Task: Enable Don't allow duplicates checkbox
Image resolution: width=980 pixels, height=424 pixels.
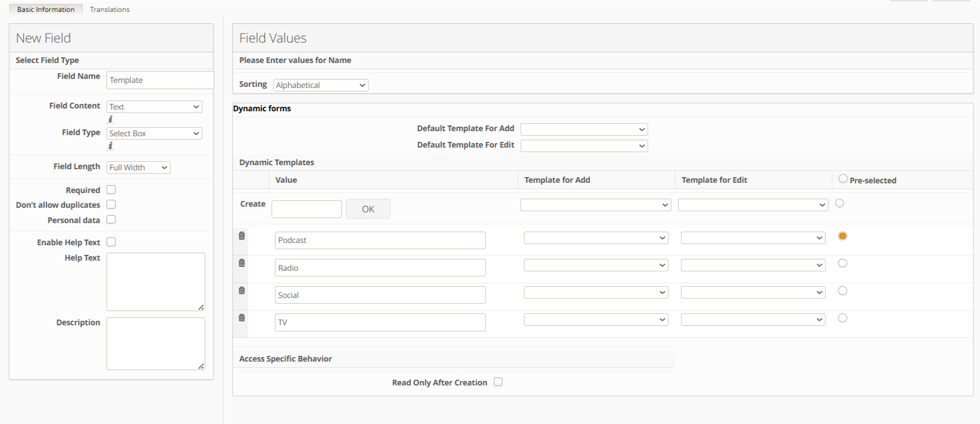Action: (x=111, y=204)
